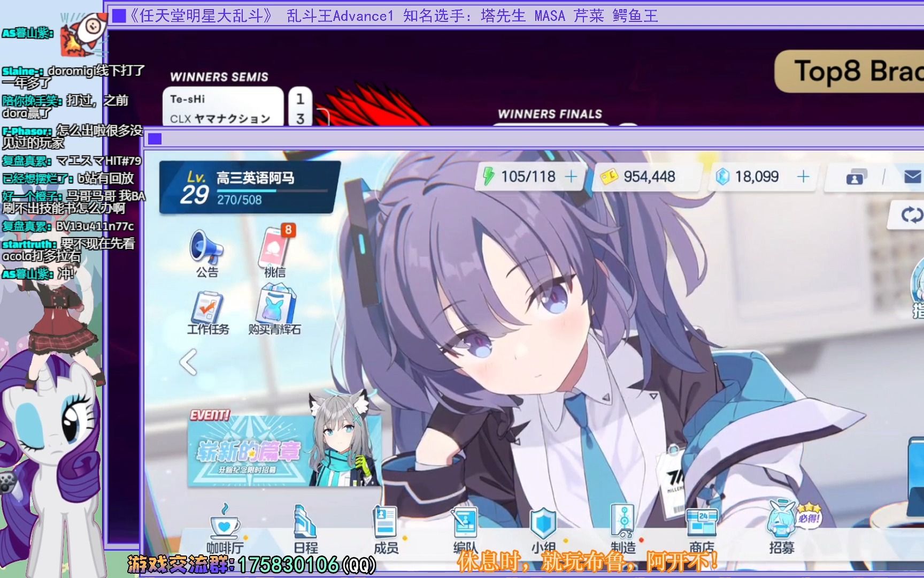The height and width of the screenshot is (578, 924).
Task: Open the 桃信 message app icon
Action: [276, 252]
